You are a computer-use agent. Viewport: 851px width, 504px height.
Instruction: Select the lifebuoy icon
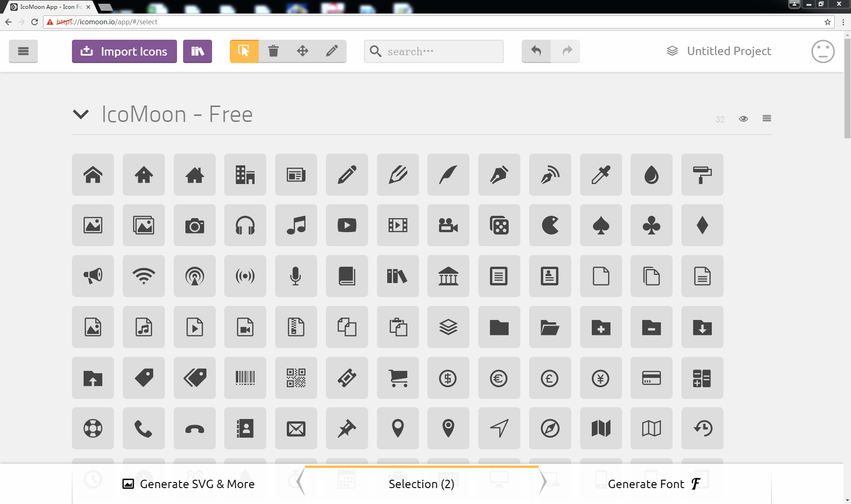[93, 428]
